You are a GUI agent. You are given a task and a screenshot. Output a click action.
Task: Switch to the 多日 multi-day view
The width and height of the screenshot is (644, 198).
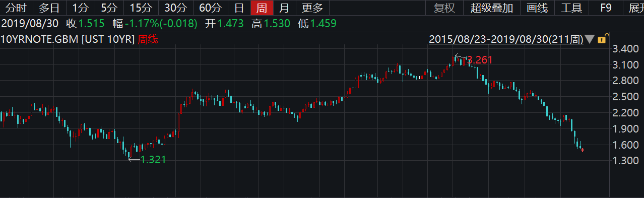tap(49, 8)
